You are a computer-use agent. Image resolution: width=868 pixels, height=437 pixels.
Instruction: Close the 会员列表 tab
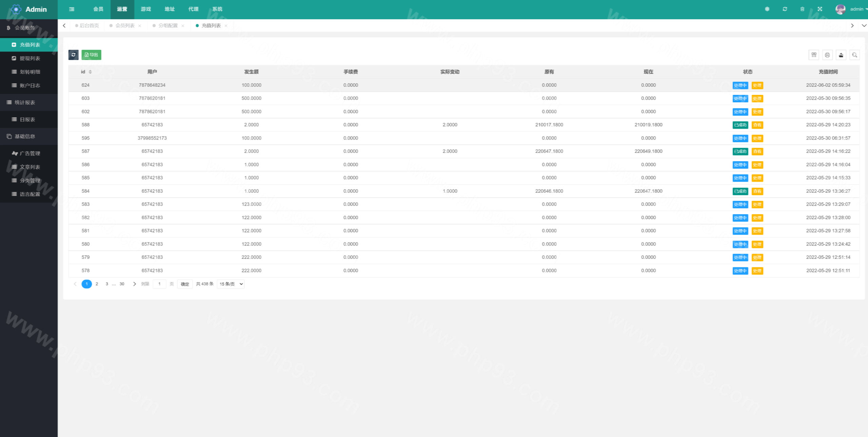tap(140, 26)
